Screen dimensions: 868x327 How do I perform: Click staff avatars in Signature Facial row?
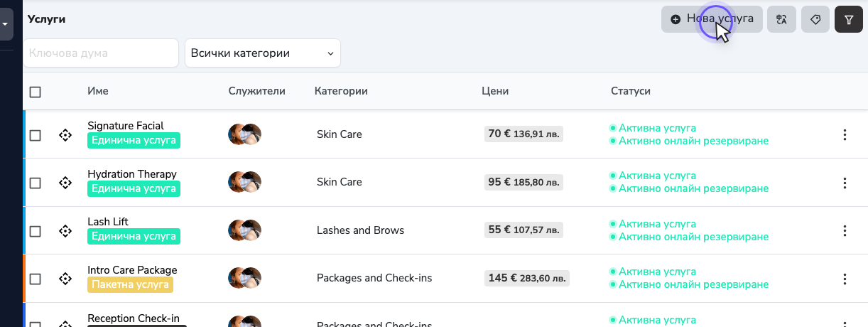coord(245,134)
